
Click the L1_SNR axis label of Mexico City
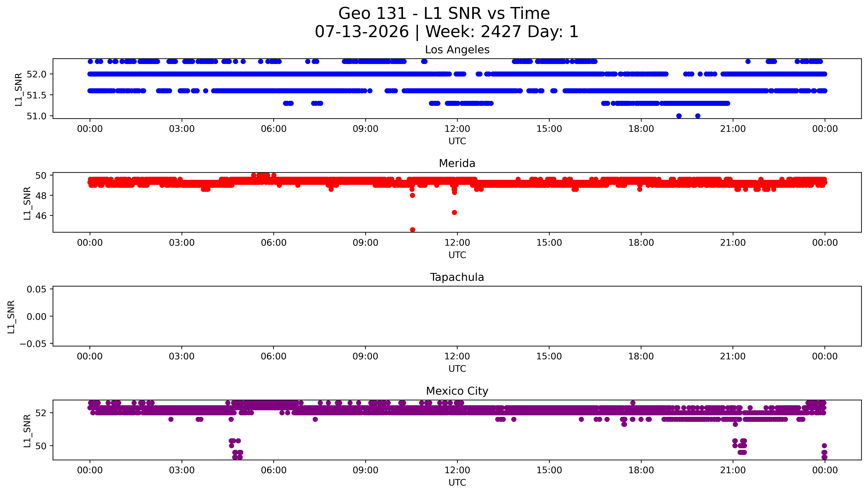27,430
